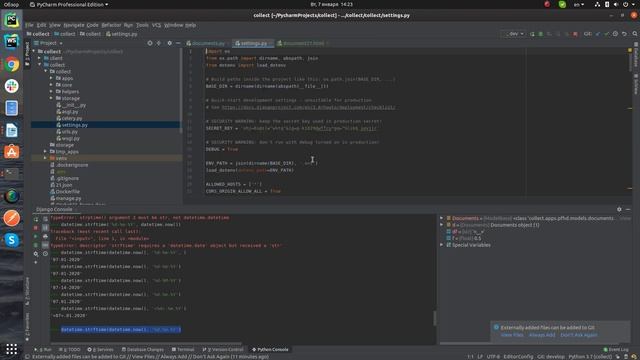Click the Python 3.7 interpreter widget
640x360 pixels.
click(590, 356)
